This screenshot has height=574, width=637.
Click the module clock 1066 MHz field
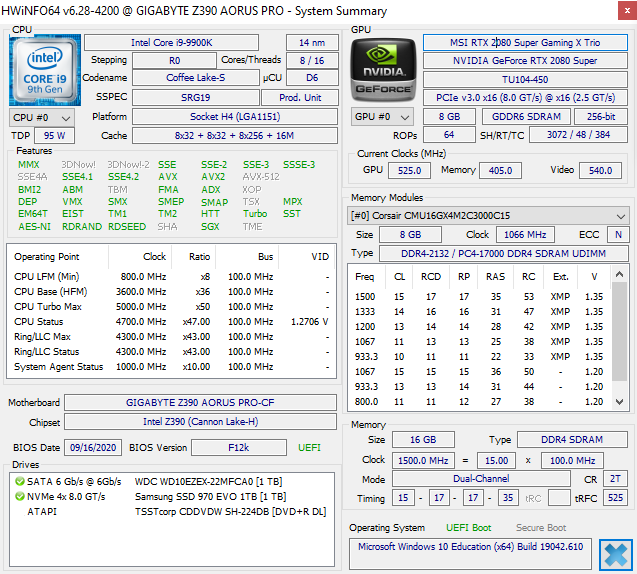point(525,235)
